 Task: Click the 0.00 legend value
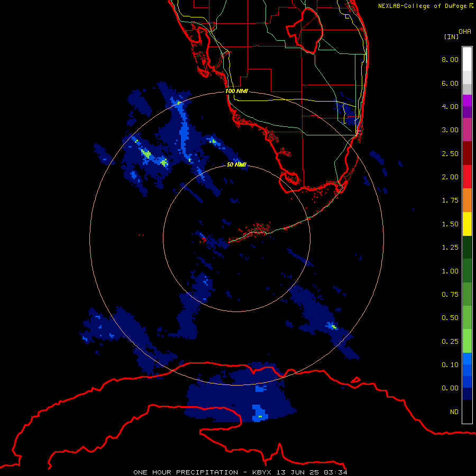[x=450, y=388]
